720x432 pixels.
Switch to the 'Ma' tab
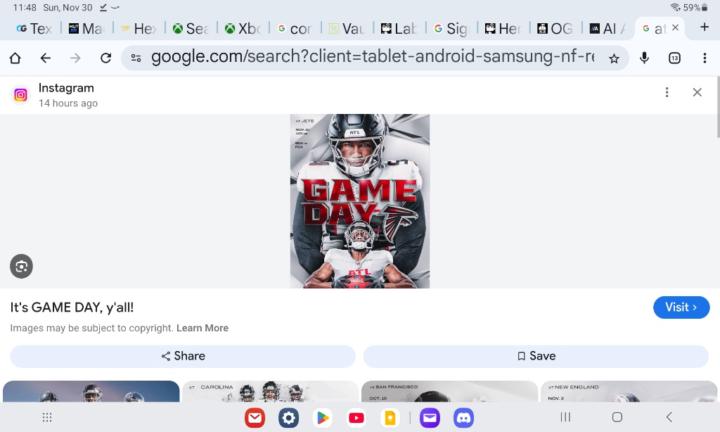(x=86, y=28)
